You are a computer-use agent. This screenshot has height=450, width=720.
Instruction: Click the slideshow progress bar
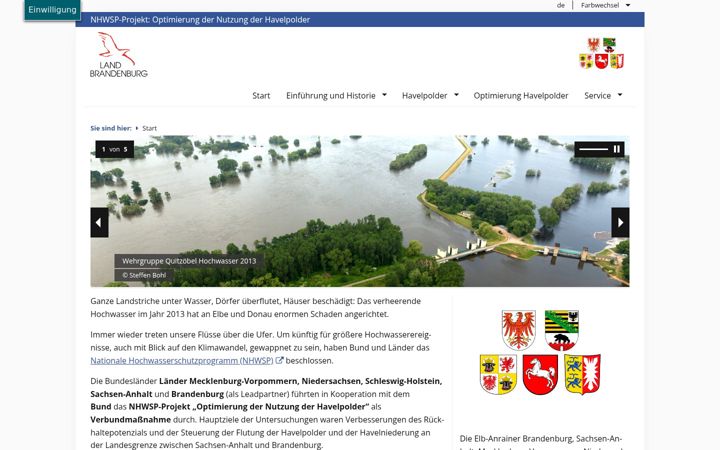[x=593, y=149]
